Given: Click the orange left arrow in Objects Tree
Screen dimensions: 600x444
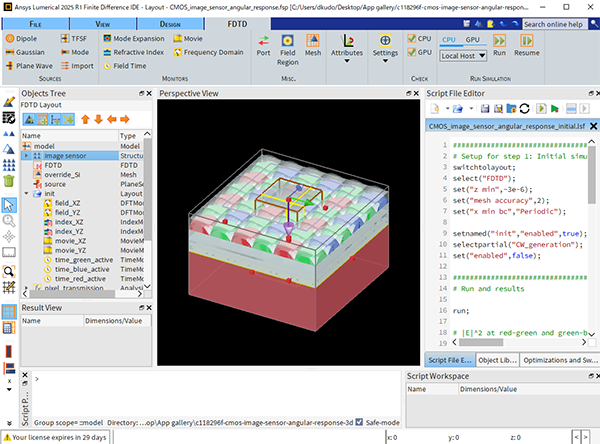Looking at the screenshot, I should [112, 119].
